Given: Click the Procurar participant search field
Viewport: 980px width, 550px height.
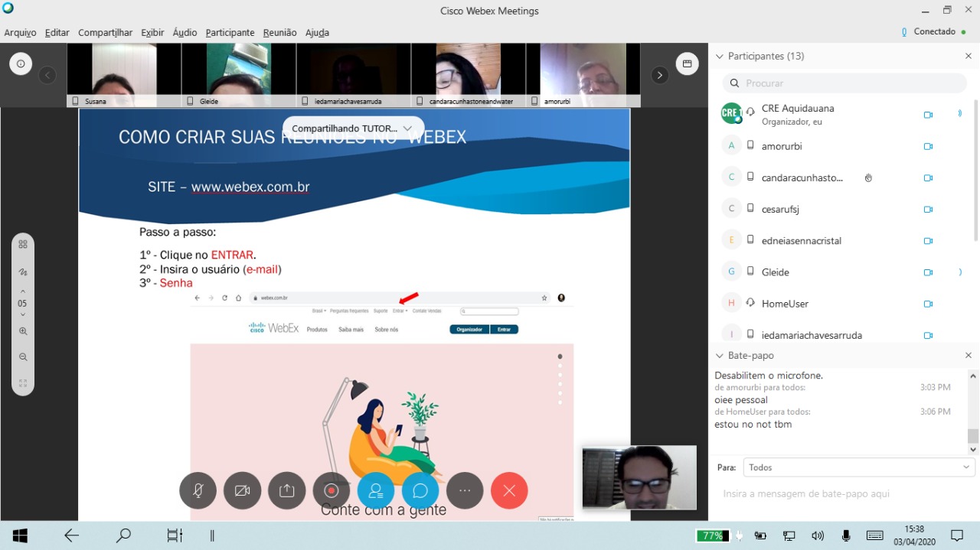Looking at the screenshot, I should click(844, 83).
